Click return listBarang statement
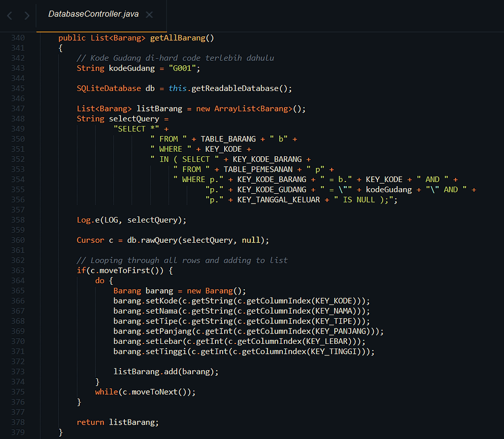This screenshot has width=504, height=439. pos(118,422)
